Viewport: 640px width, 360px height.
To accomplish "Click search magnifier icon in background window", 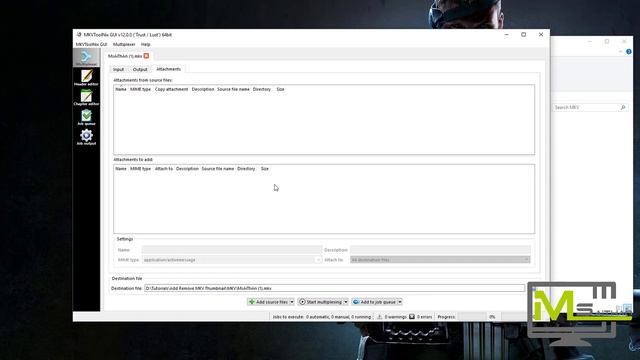I will tap(623, 107).
